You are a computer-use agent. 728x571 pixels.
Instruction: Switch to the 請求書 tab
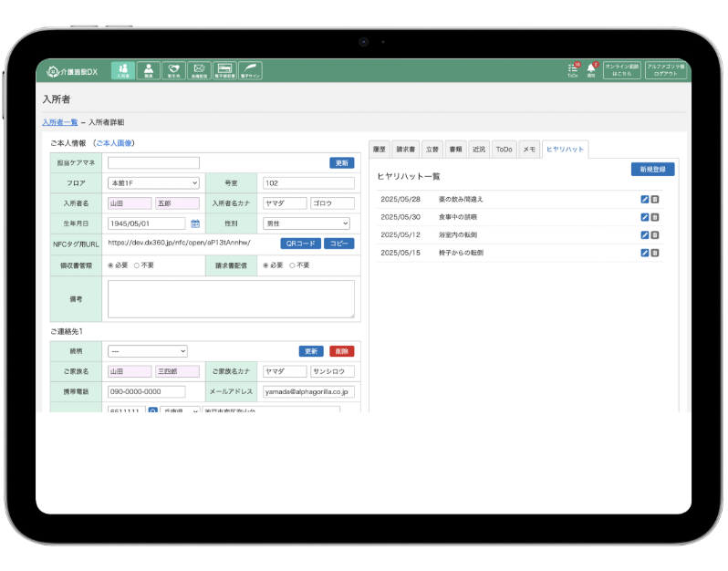tap(406, 150)
